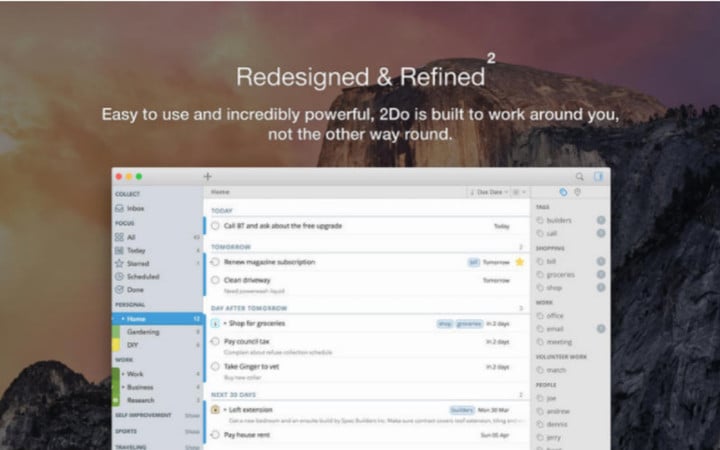720x450 pixels.
Task: Click the groceries tag on Shop for groceries
Action: (x=469, y=324)
